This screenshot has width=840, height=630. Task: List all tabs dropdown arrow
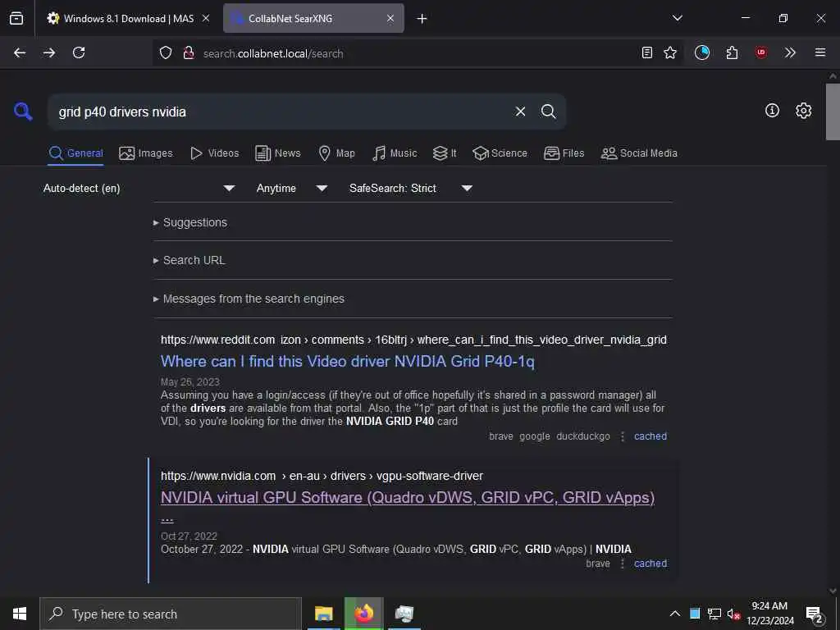pos(678,18)
